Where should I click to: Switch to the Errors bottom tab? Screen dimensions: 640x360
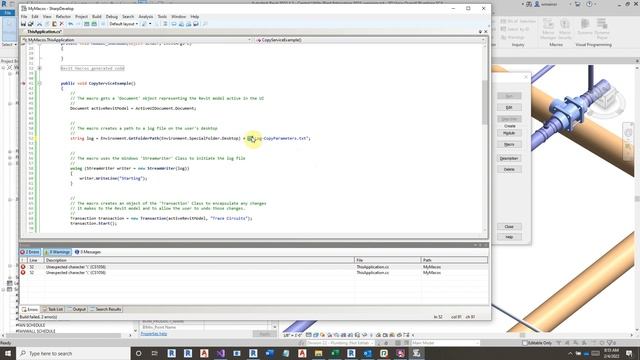(x=30, y=309)
